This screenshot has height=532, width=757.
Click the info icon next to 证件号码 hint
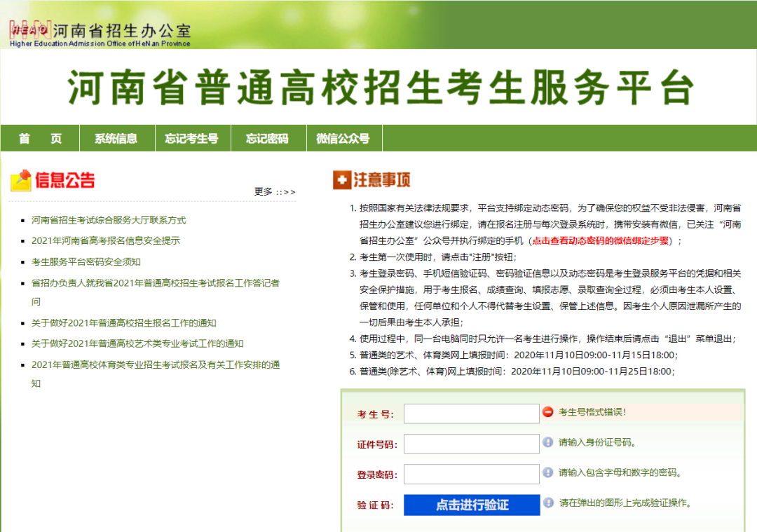click(x=548, y=442)
